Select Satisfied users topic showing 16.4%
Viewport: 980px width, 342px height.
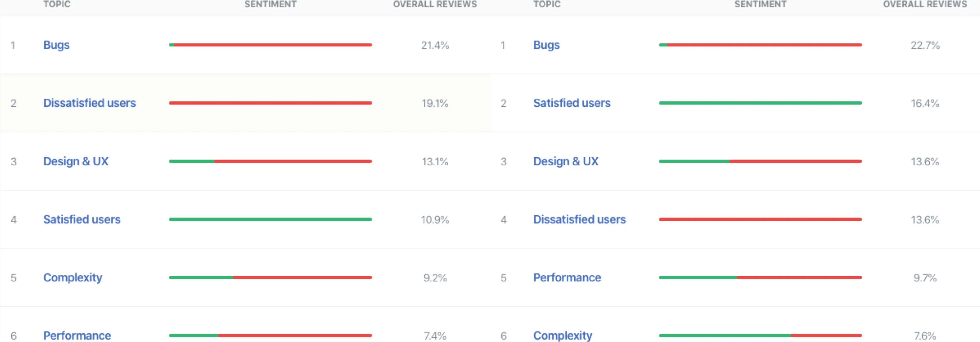click(x=571, y=103)
